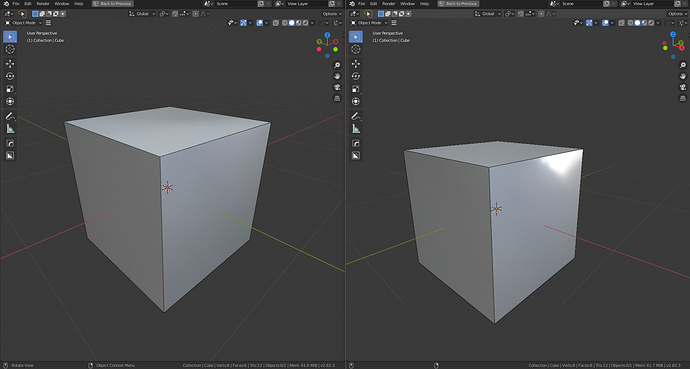This screenshot has width=690, height=369.
Task: Click the zoom magnifier icon in right viewport
Action: click(683, 65)
